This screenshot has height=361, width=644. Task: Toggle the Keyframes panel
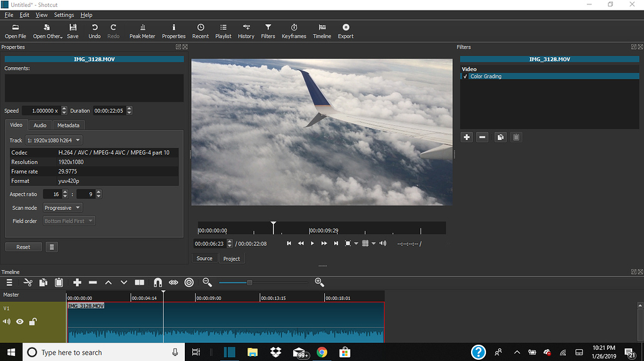[294, 31]
